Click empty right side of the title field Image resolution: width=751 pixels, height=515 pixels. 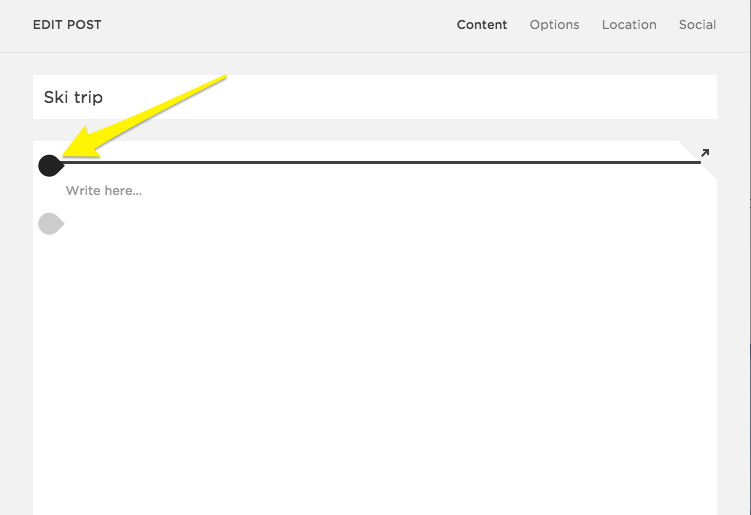(600, 97)
